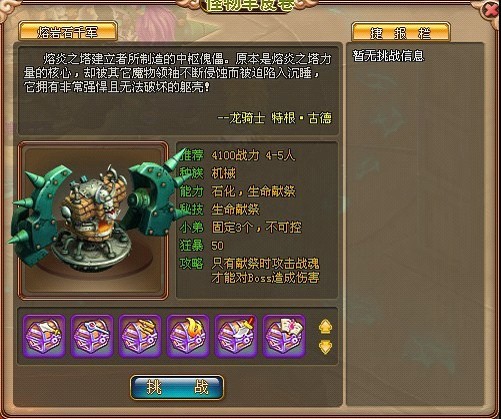This screenshot has width=501, height=419.
Task: Click the blue 挑战 challenge button
Action: (x=177, y=388)
